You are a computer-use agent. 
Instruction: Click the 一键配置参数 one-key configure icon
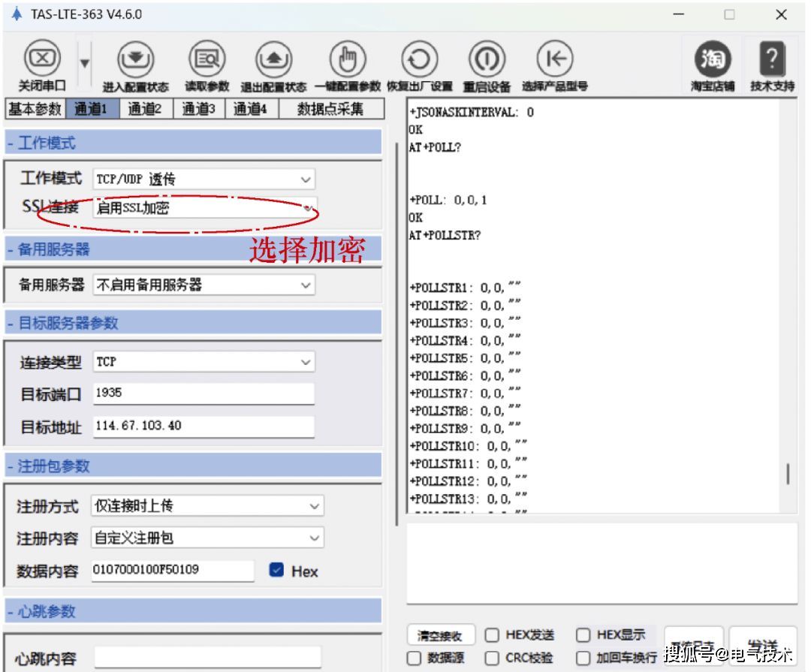[x=348, y=59]
